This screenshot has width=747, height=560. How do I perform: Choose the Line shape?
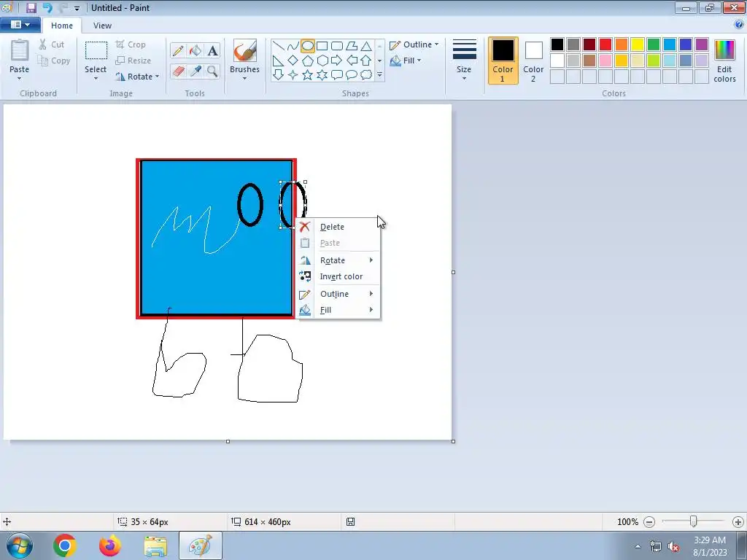click(x=278, y=46)
